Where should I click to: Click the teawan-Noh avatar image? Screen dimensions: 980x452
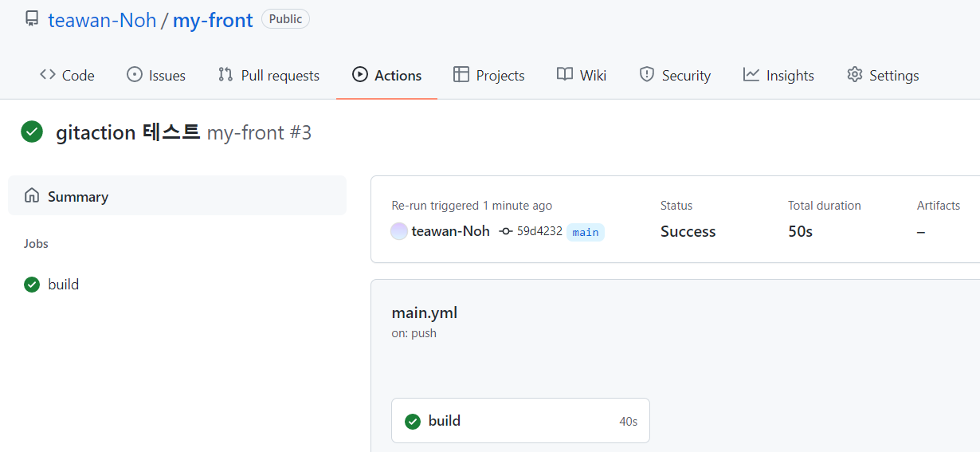click(x=399, y=231)
